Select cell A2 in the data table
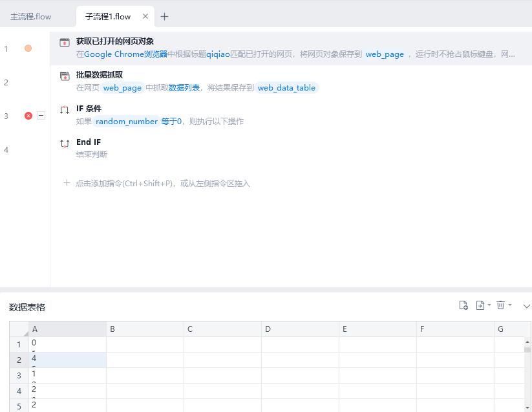Image resolution: width=532 pixels, height=412 pixels. [x=67, y=360]
